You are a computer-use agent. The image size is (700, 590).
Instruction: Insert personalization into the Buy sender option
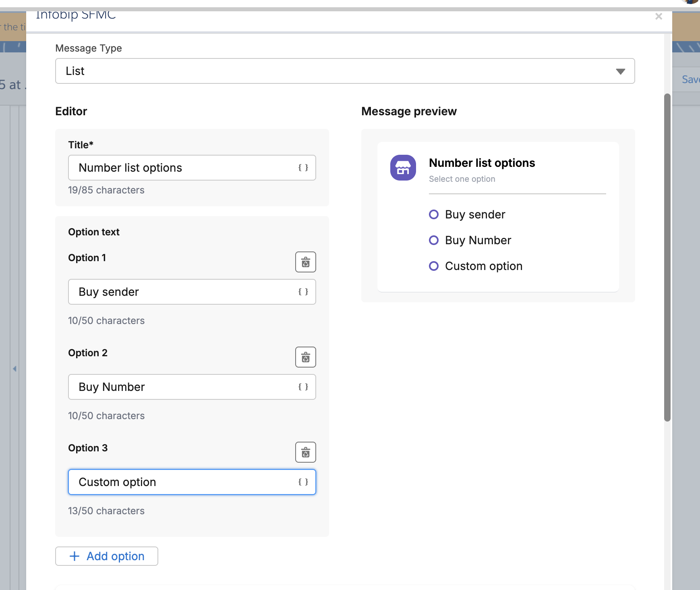[x=303, y=292]
